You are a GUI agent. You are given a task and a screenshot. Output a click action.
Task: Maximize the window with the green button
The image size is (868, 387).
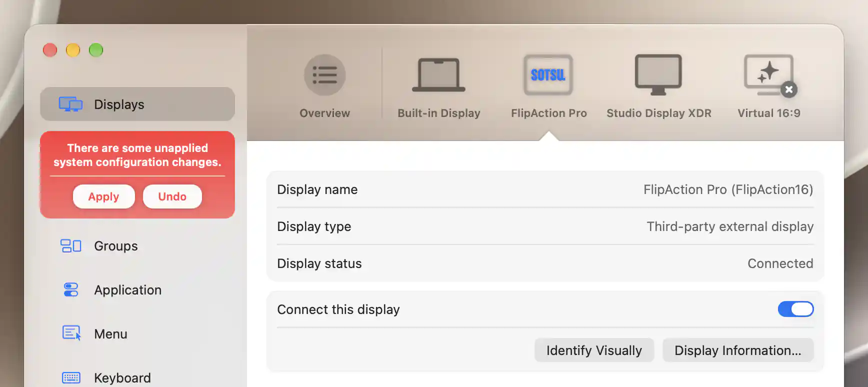click(96, 50)
